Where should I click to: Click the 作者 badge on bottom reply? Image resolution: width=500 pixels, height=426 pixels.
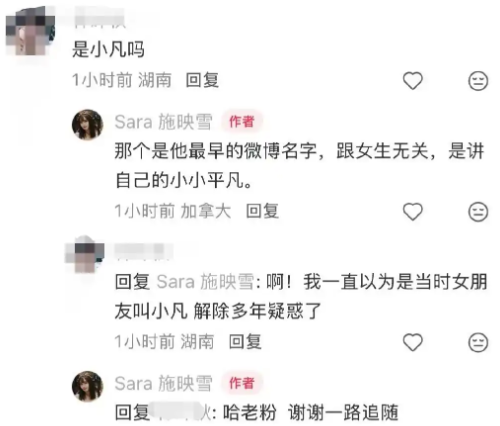coord(242,383)
